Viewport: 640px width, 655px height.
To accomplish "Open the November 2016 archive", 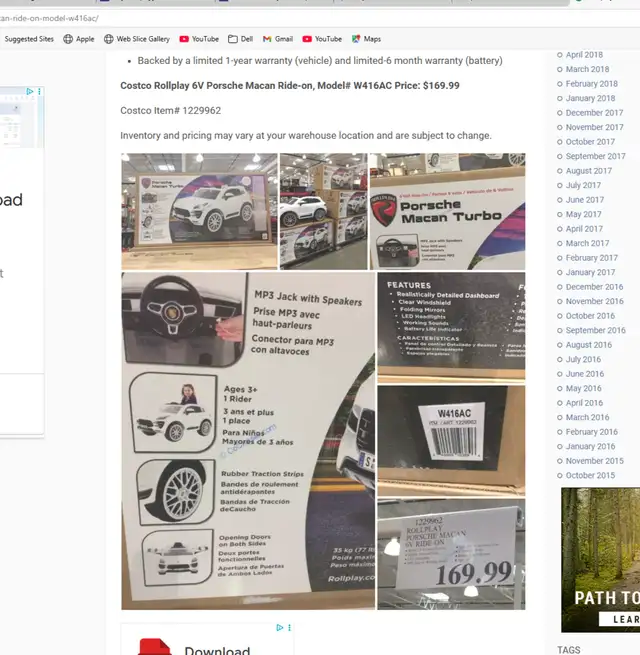I will [x=594, y=301].
